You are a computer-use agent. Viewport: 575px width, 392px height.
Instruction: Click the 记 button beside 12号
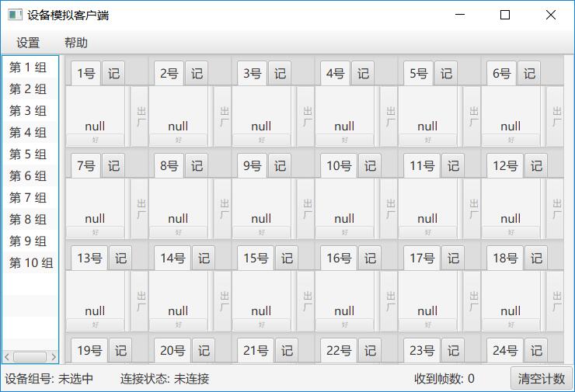pyautogui.click(x=536, y=165)
